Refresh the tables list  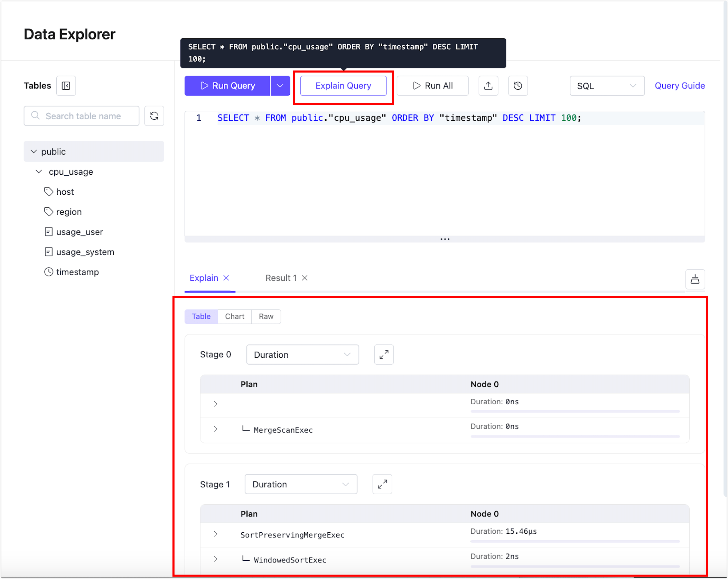coord(154,116)
